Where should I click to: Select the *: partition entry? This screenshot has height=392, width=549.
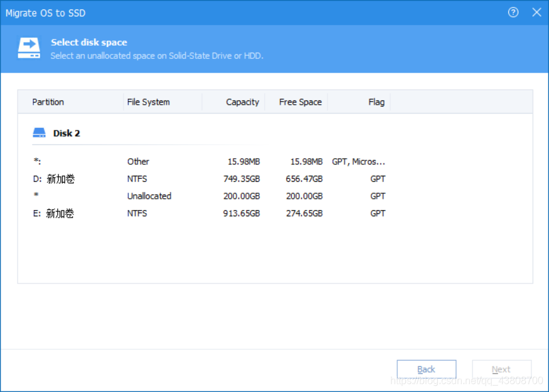[37, 161]
